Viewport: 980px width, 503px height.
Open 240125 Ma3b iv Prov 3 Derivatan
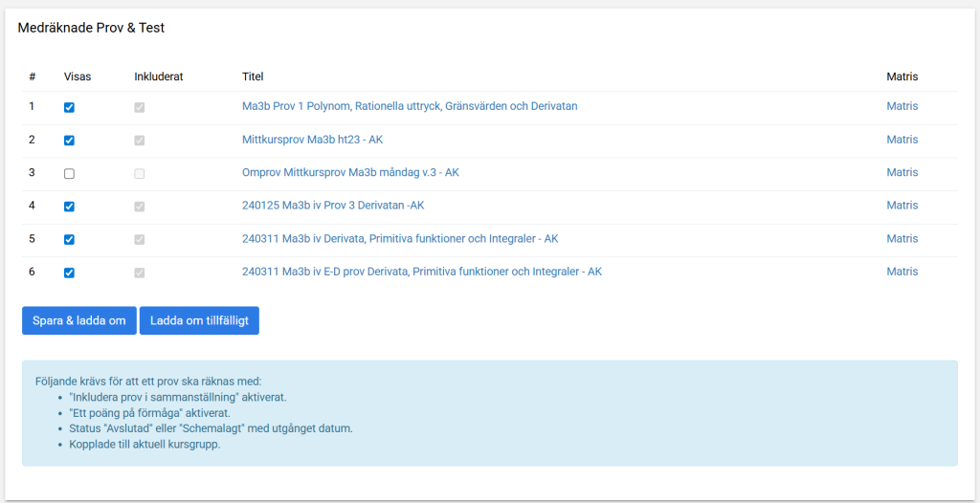(333, 206)
